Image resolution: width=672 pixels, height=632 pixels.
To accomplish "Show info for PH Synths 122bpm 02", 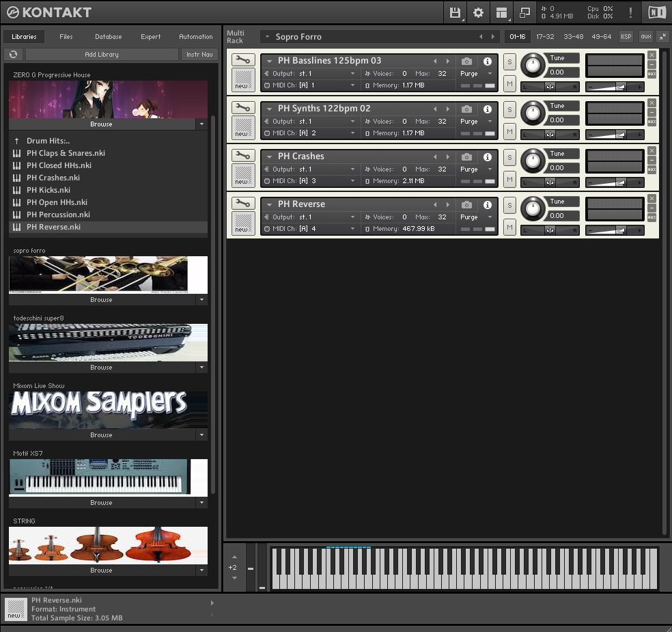I will coord(488,109).
